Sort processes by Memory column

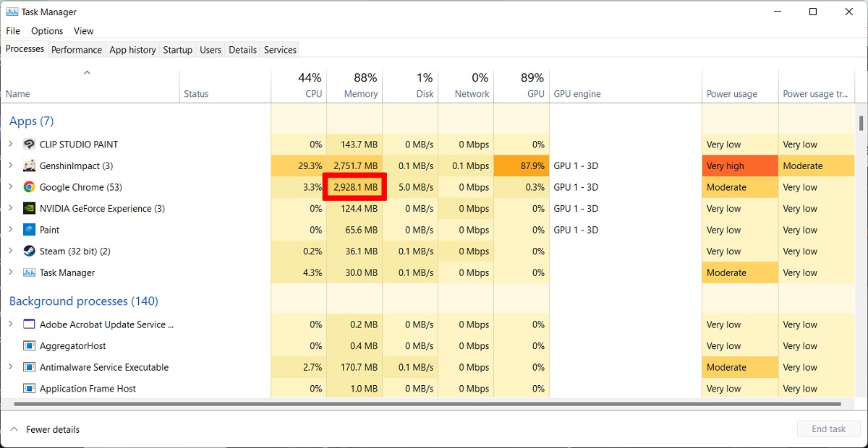click(354, 87)
